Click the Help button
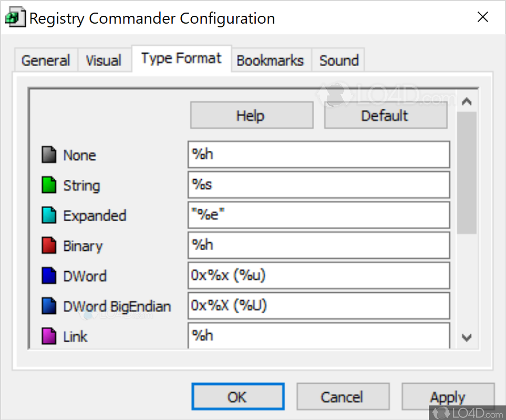506x420 pixels. pyautogui.click(x=251, y=115)
